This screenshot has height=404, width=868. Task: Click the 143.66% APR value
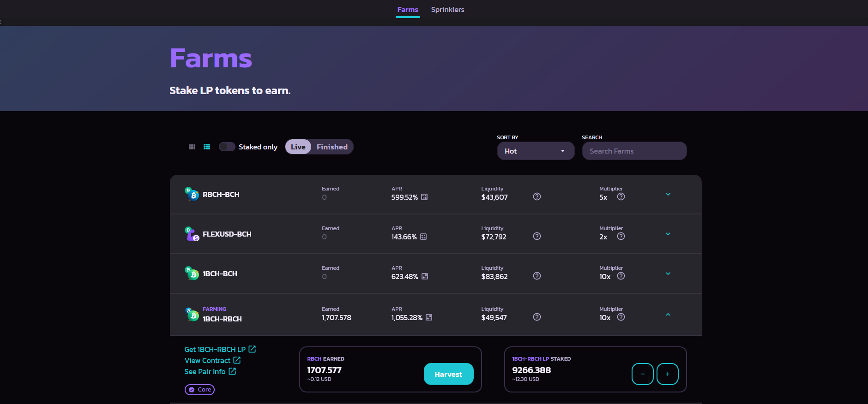pyautogui.click(x=404, y=237)
